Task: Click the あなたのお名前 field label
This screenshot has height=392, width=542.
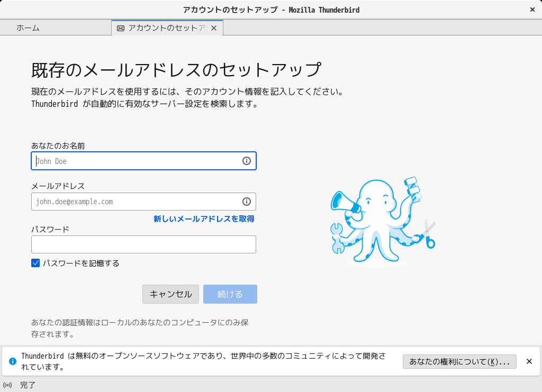Action: point(58,146)
